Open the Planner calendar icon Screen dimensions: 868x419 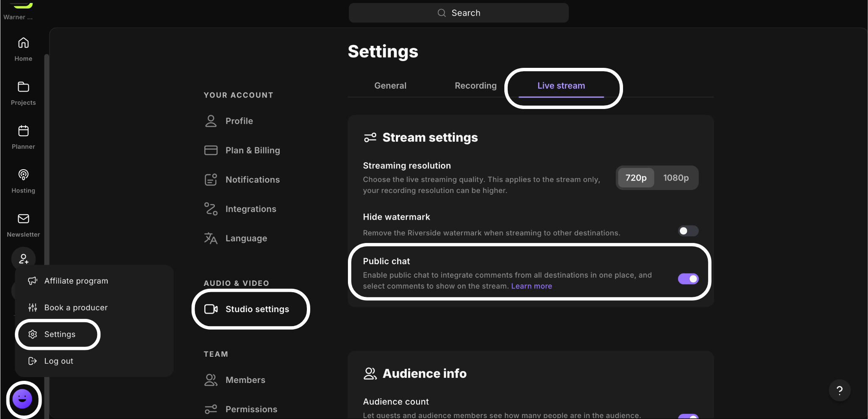[x=23, y=131]
